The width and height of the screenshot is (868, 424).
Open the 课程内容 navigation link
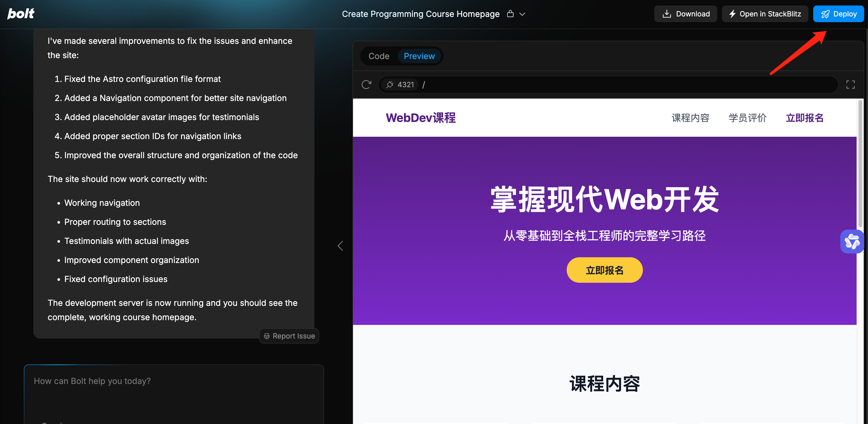(x=690, y=118)
